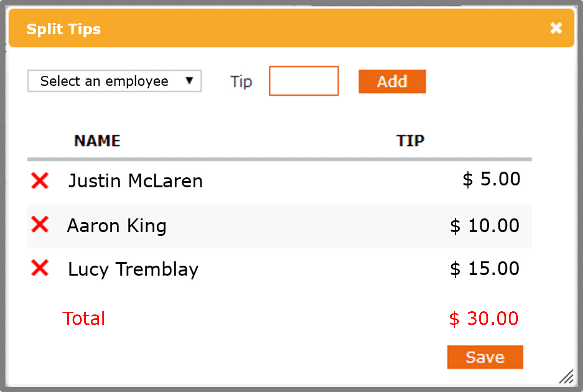
Task: Open the Select an employee dropdown
Action: (115, 81)
